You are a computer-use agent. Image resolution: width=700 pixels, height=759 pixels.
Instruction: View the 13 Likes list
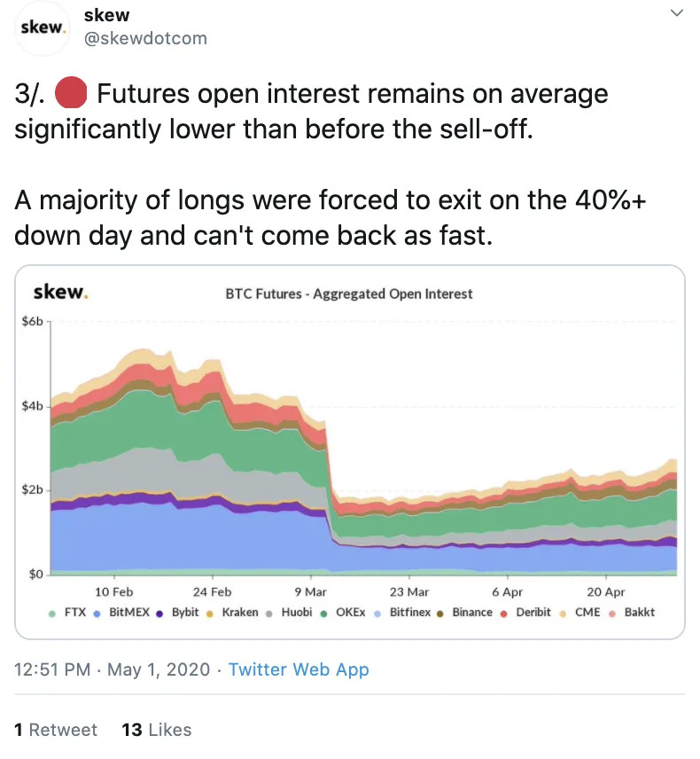[x=156, y=730]
